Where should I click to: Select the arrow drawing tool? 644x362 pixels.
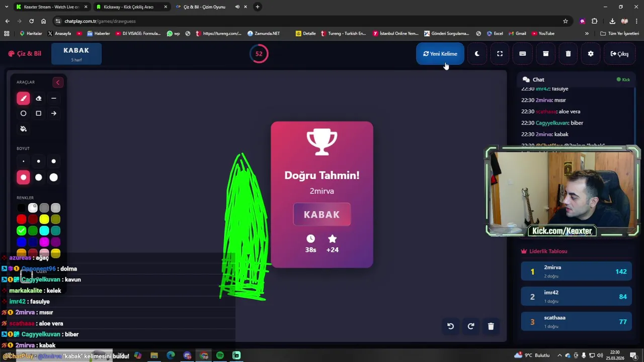point(53,114)
